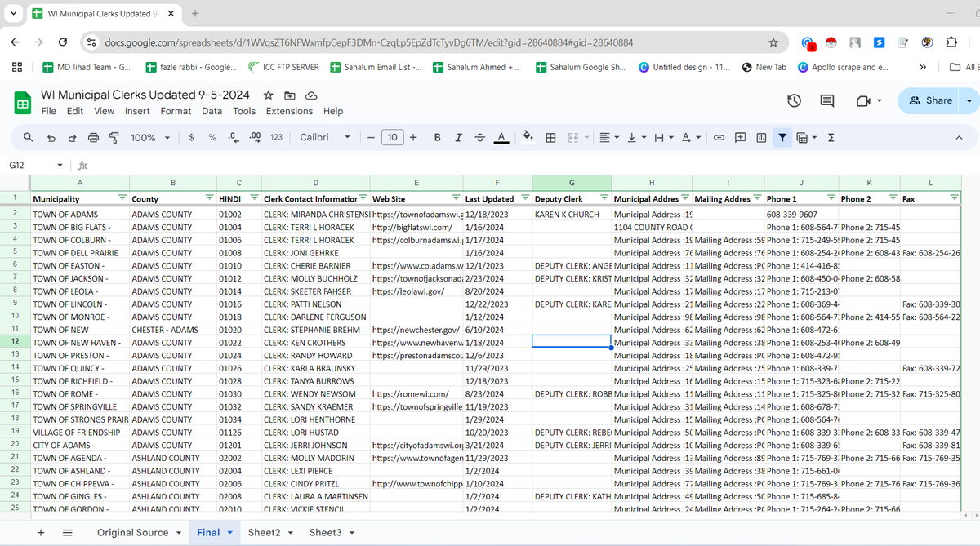Viewport: 980px width, 546px height.
Task: Toggle bold formatting
Action: pyautogui.click(x=438, y=138)
